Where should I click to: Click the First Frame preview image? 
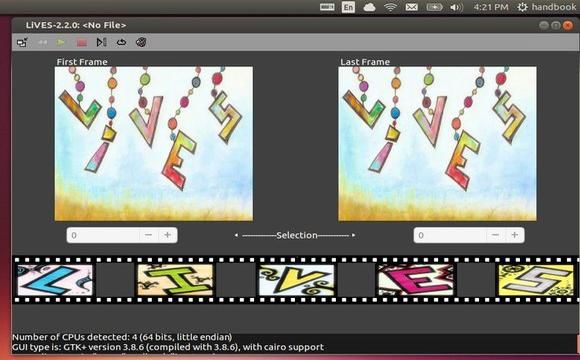pos(154,144)
